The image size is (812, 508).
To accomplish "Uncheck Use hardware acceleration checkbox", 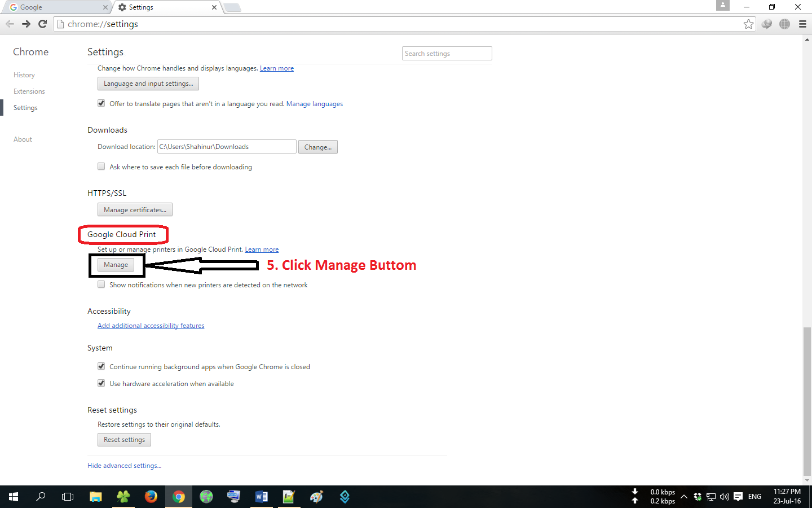I will tap(101, 383).
